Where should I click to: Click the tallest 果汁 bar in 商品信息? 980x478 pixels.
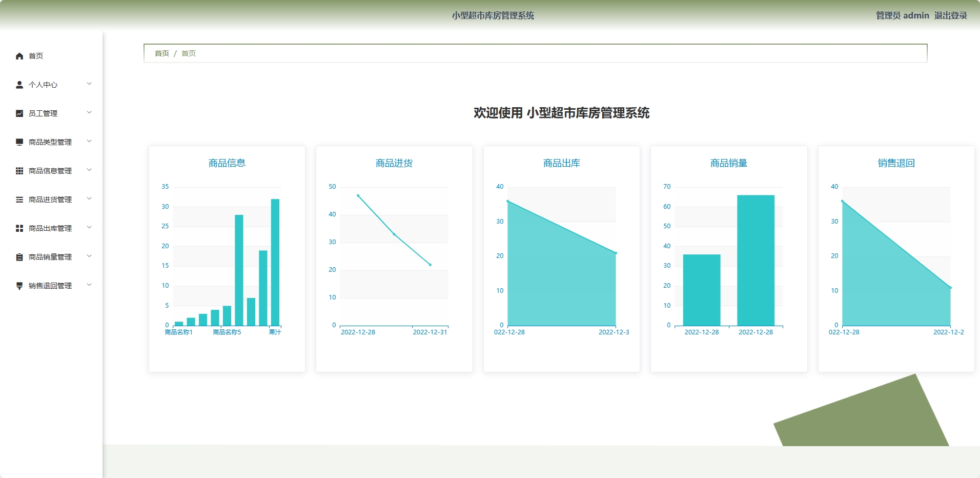pyautogui.click(x=275, y=262)
